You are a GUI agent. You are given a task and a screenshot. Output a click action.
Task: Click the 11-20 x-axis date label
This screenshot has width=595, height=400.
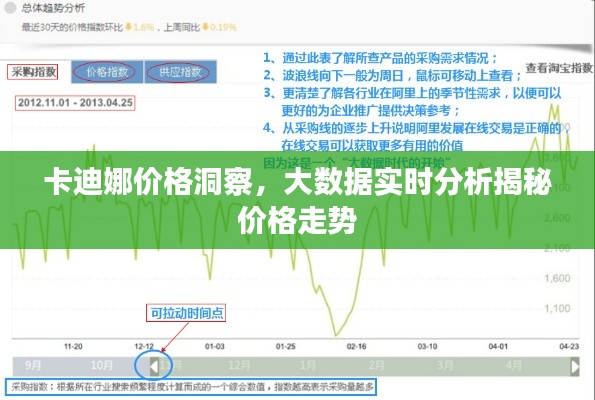73,346
